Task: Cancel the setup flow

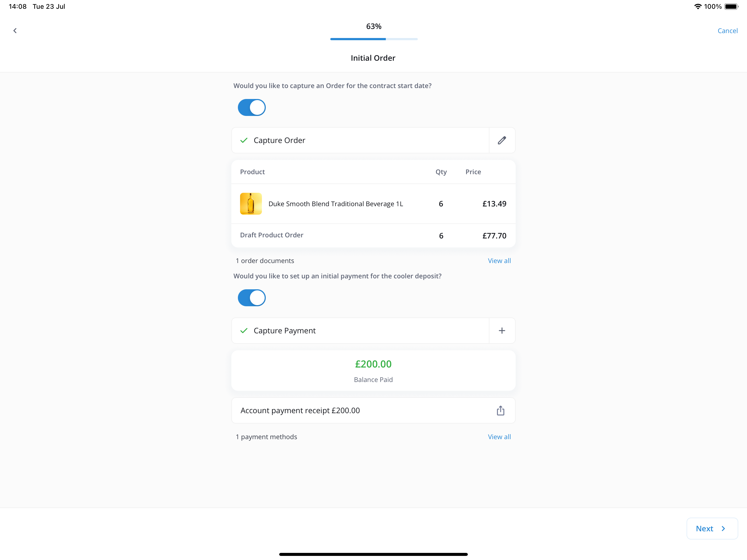Action: tap(727, 31)
